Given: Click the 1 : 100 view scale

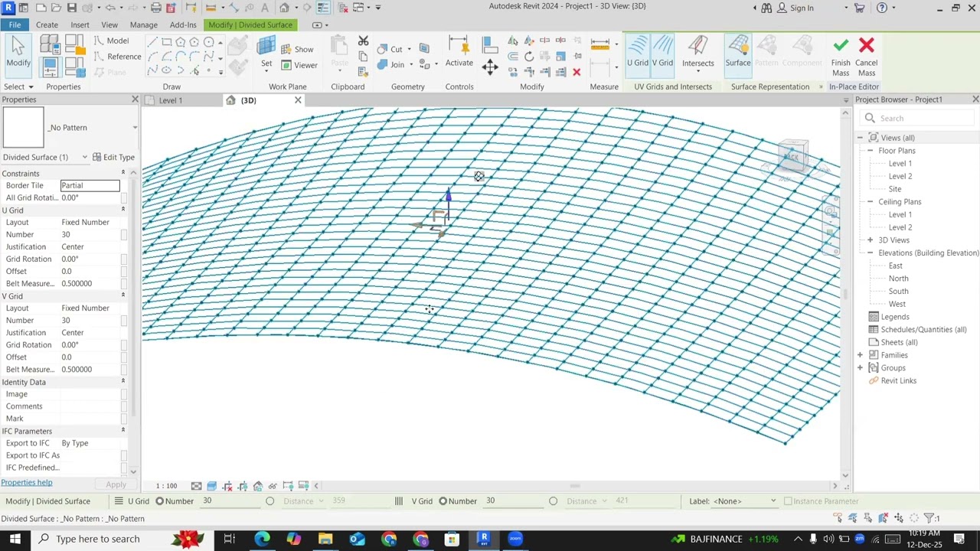Looking at the screenshot, I should [167, 486].
